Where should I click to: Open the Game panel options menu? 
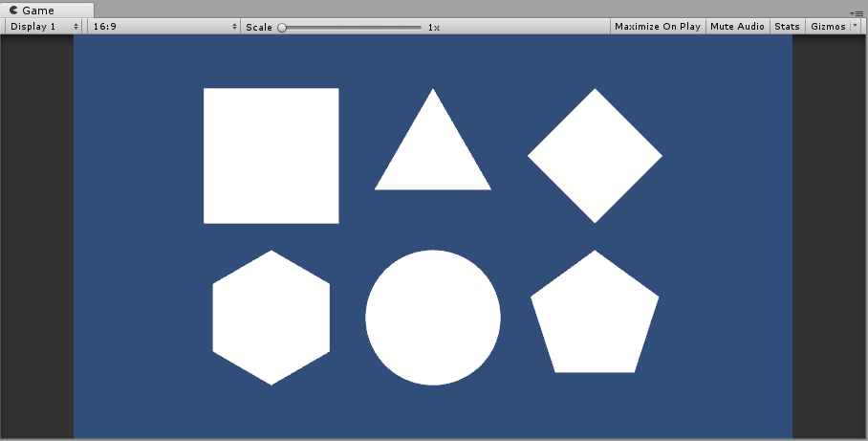[857, 13]
